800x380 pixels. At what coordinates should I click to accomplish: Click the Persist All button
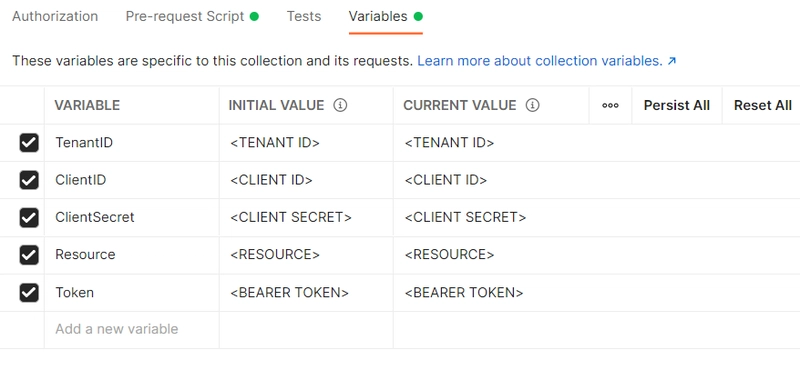[677, 105]
